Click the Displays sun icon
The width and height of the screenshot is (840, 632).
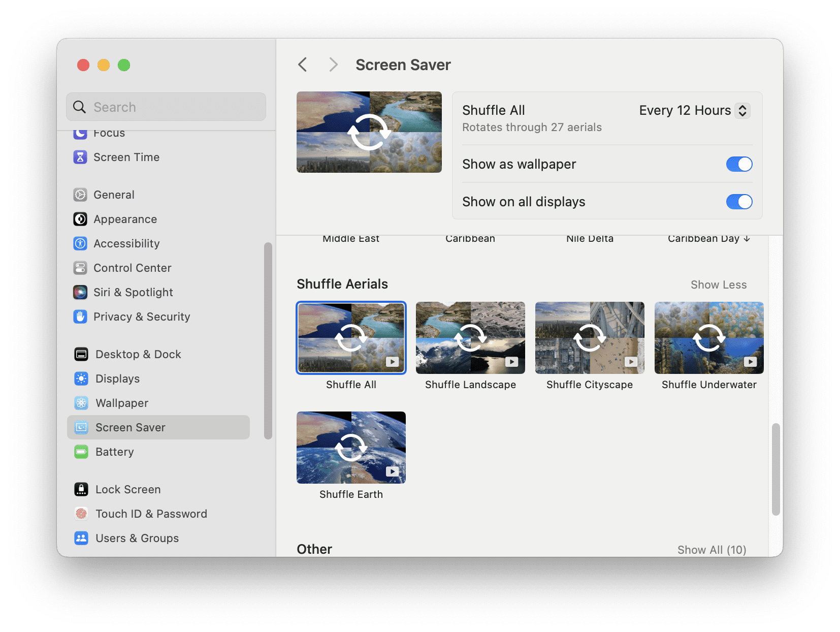click(81, 378)
